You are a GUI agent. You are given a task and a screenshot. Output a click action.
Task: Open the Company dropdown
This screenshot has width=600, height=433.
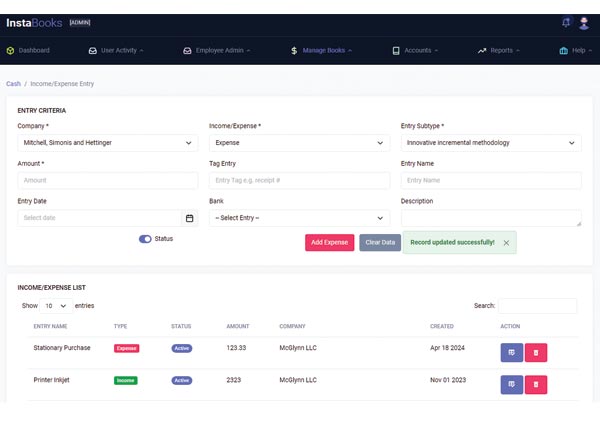tap(108, 143)
